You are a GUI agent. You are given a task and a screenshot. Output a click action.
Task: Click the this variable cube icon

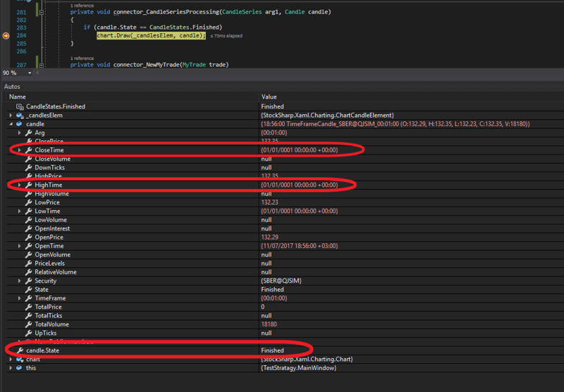(19, 368)
